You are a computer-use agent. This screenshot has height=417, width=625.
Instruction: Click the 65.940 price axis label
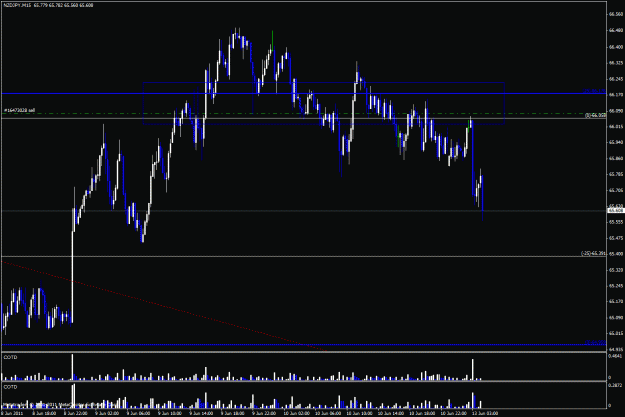pyautogui.click(x=616, y=142)
